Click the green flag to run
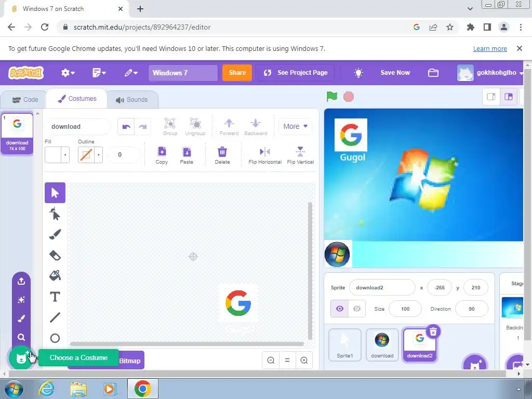The width and height of the screenshot is (532, 399). [332, 97]
